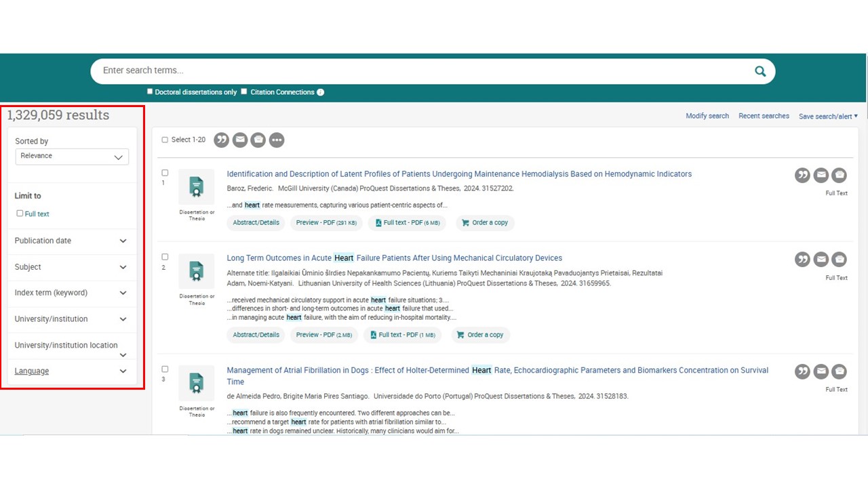Click the email icon beside Select 1-20
The height and width of the screenshot is (488, 868).
click(x=240, y=140)
